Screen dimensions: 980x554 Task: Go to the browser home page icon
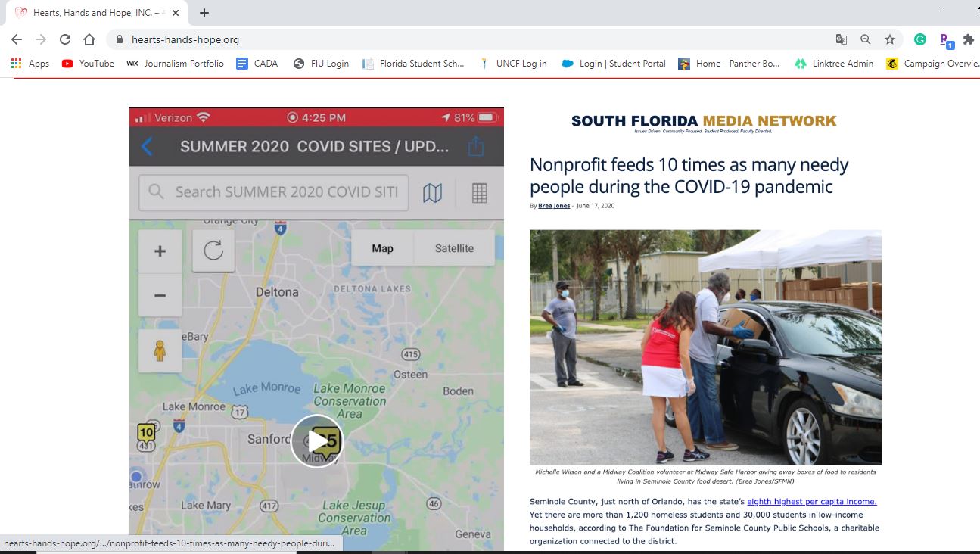click(89, 39)
